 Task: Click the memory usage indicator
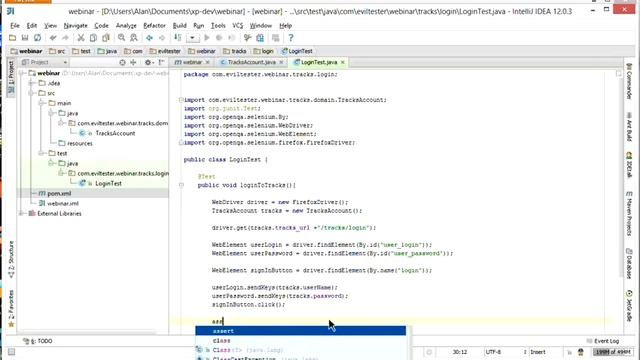[612, 352]
